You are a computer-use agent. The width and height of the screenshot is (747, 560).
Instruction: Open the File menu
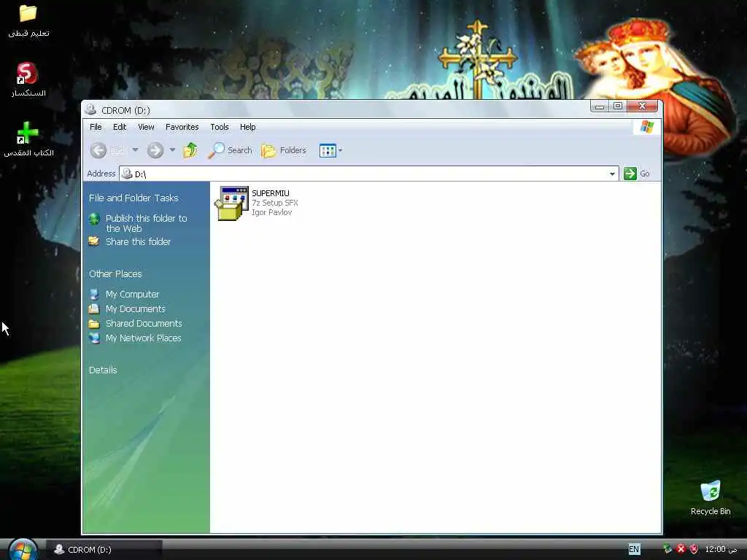[x=96, y=127]
